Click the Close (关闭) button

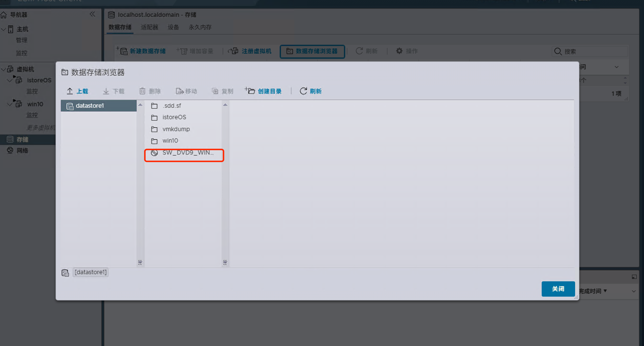coord(558,289)
